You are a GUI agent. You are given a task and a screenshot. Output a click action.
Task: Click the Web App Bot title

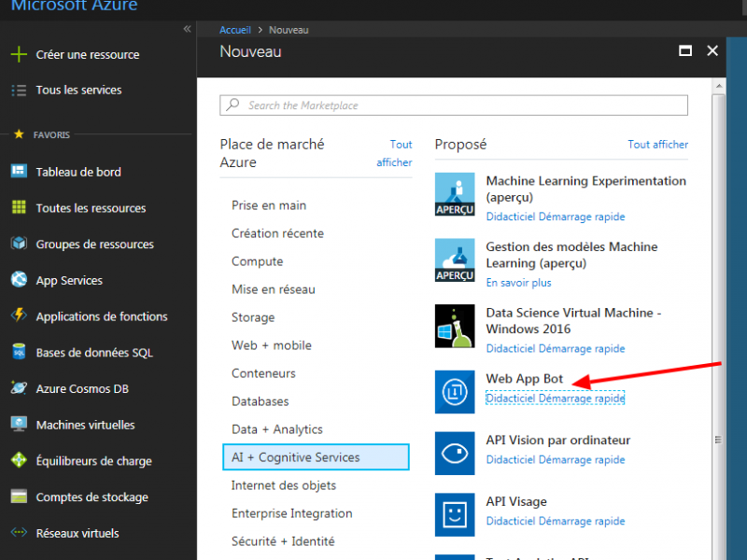[525, 379]
